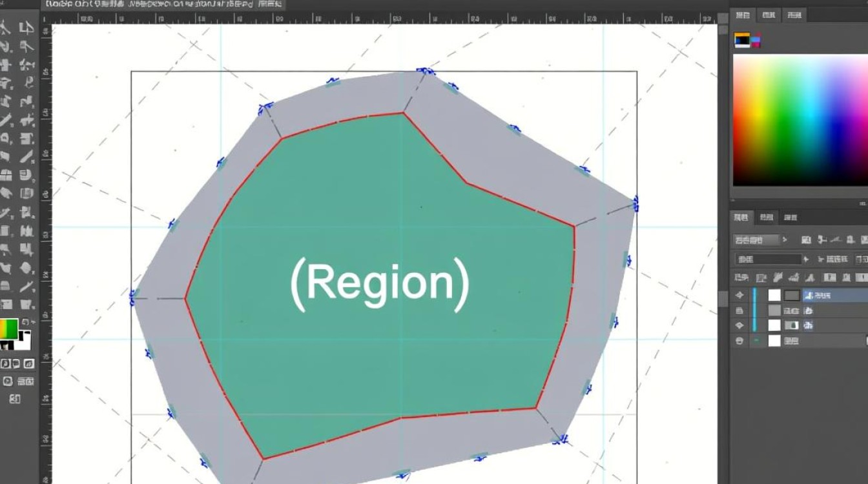Click the bottom-most icon in the left toolbox
The height and width of the screenshot is (484, 868).
coord(14,399)
